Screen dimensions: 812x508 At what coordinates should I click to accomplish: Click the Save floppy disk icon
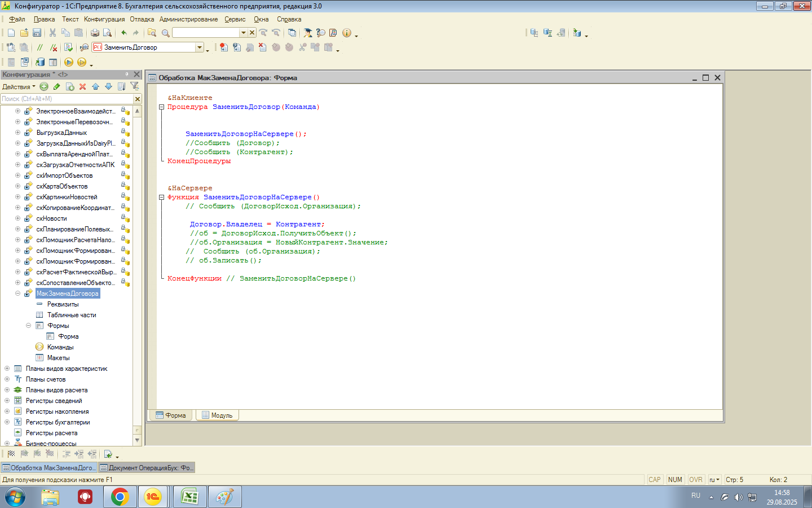[37, 33]
